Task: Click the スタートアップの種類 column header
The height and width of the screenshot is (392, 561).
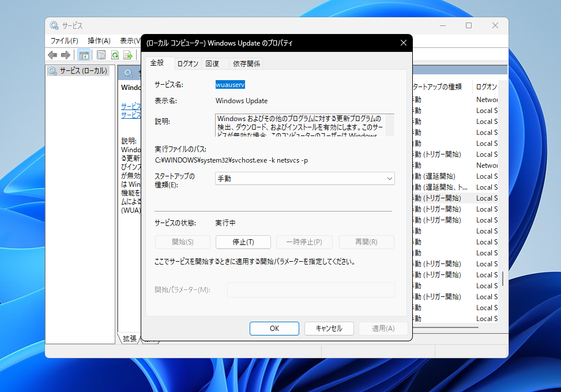Action: 442,87
